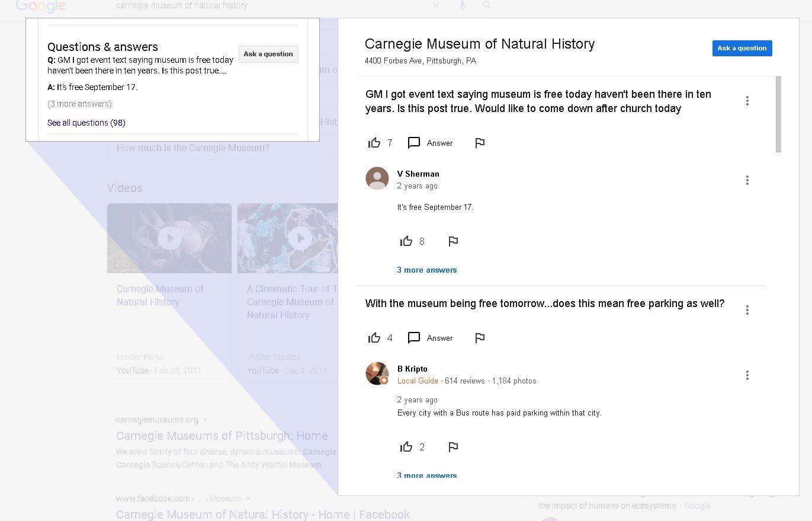The image size is (812, 521).
Task: Click the It's free September 17. answer text
Action: pyautogui.click(x=435, y=207)
